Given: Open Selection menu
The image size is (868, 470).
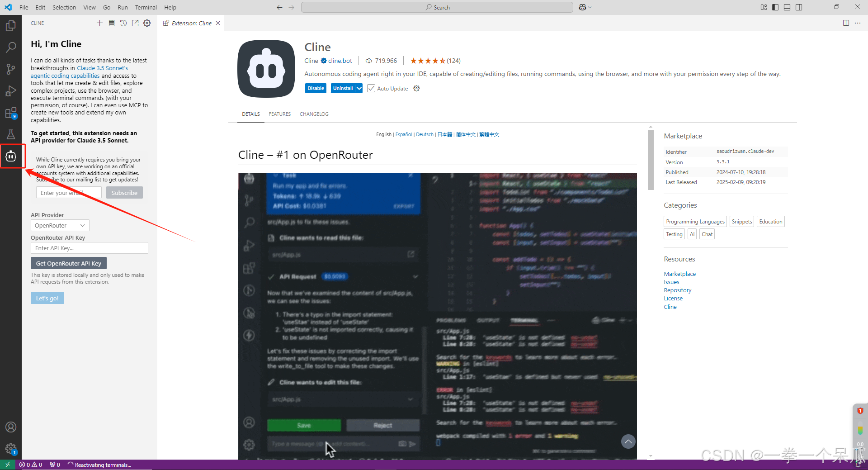Looking at the screenshot, I should click(x=64, y=7).
